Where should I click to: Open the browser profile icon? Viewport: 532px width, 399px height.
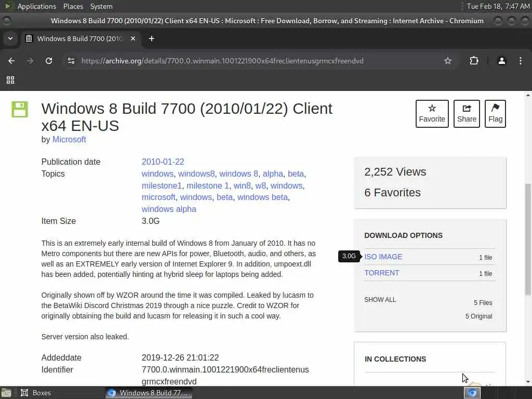[502, 61]
